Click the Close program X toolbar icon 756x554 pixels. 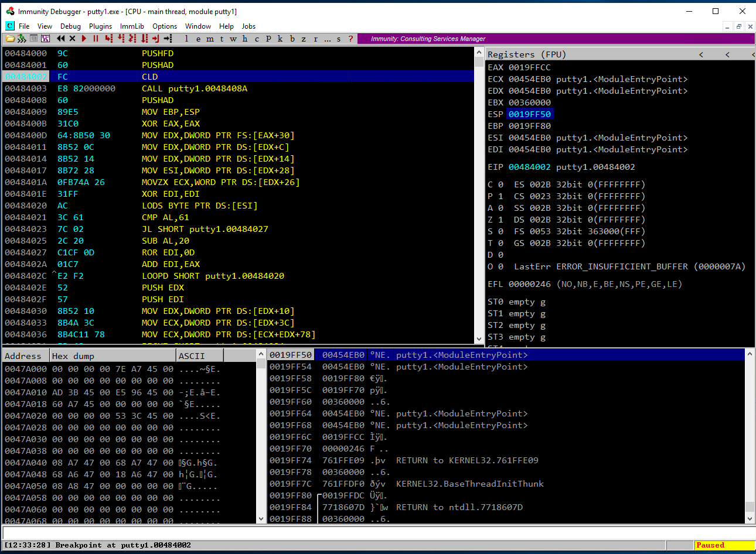point(72,39)
